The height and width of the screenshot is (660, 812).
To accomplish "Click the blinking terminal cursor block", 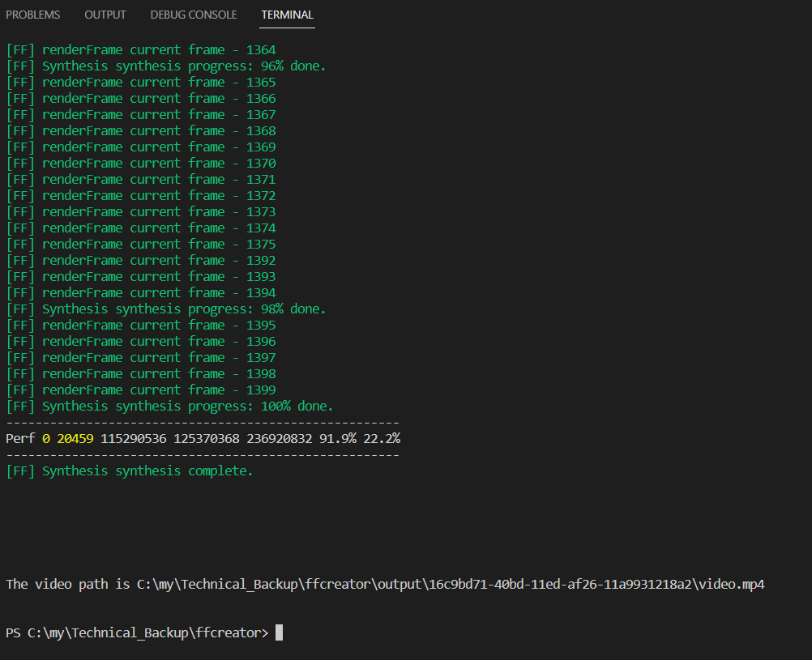I will coord(279,632).
